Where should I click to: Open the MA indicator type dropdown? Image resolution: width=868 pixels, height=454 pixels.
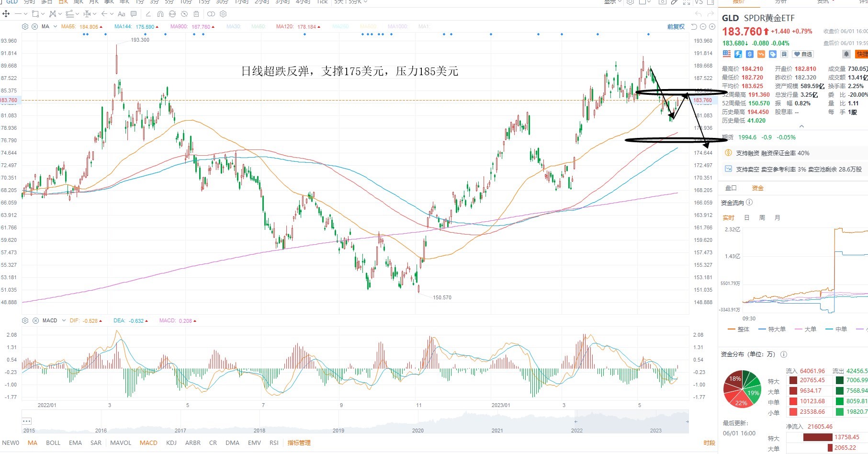coord(56,27)
